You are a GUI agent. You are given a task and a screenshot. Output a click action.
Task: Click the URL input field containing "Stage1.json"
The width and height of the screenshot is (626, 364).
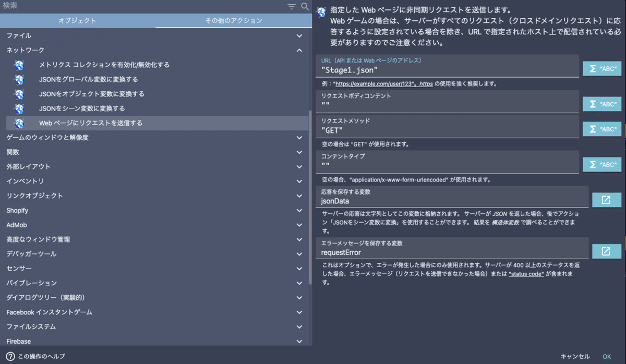point(448,66)
